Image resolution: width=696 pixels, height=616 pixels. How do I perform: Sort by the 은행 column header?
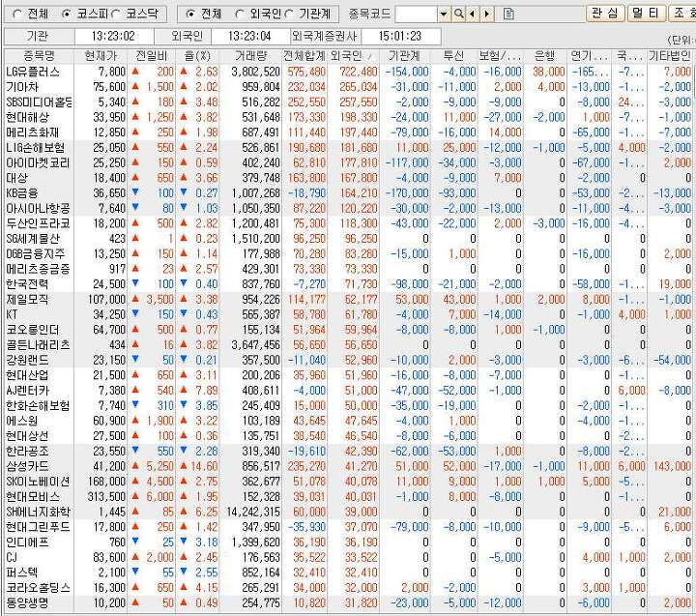(544, 56)
